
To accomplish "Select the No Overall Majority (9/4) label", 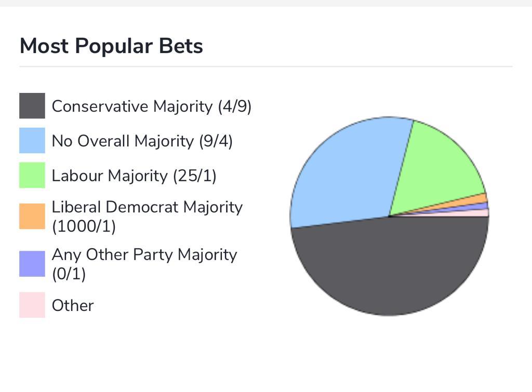I will (142, 141).
